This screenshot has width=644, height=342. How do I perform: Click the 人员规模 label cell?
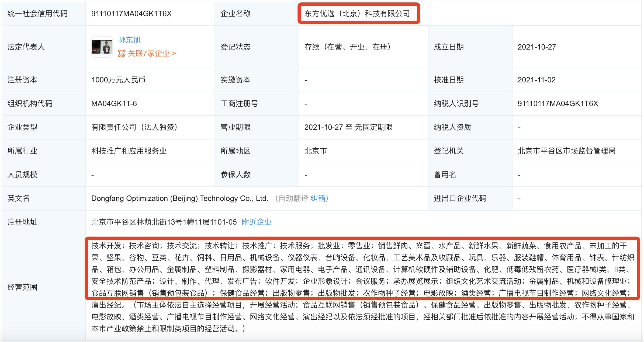(x=44, y=175)
